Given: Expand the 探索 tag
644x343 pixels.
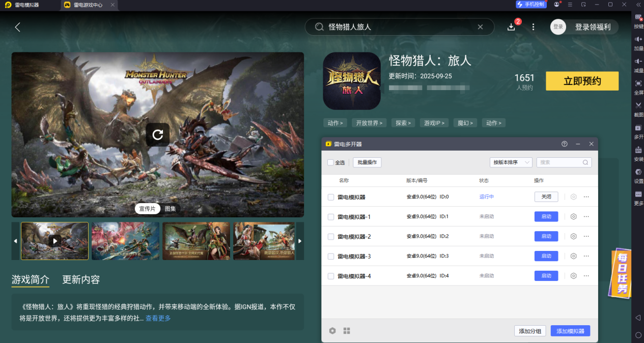Looking at the screenshot, I should 403,123.
